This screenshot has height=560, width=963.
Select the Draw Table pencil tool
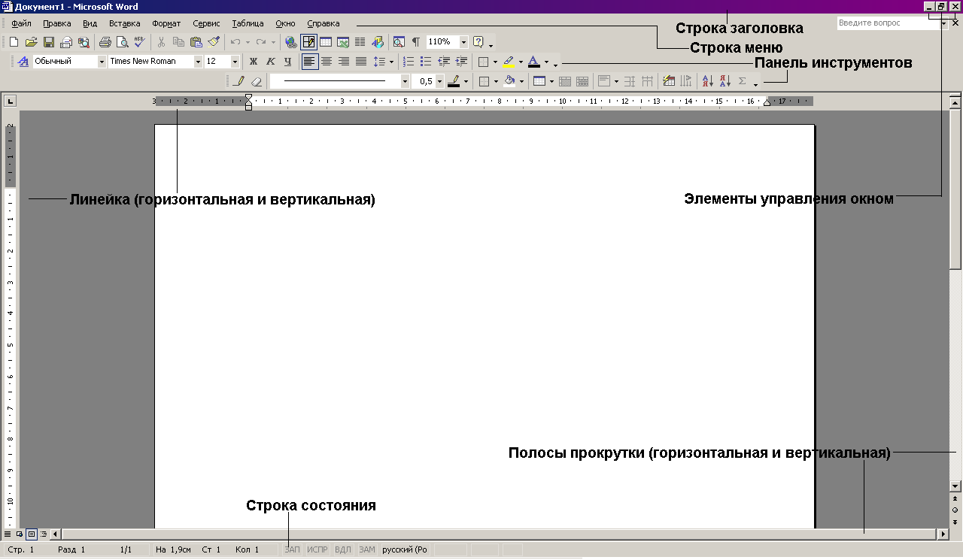(x=239, y=81)
